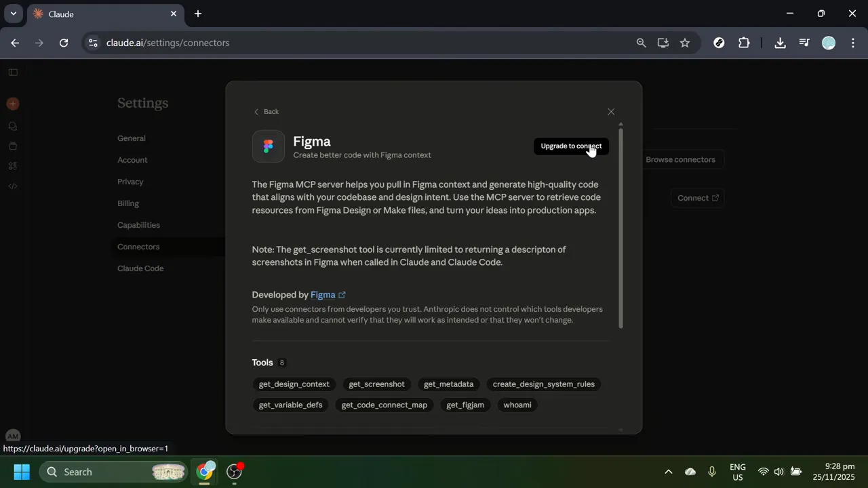Open OneDrive cloud tray icon
This screenshot has width=868, height=488.
(x=690, y=472)
